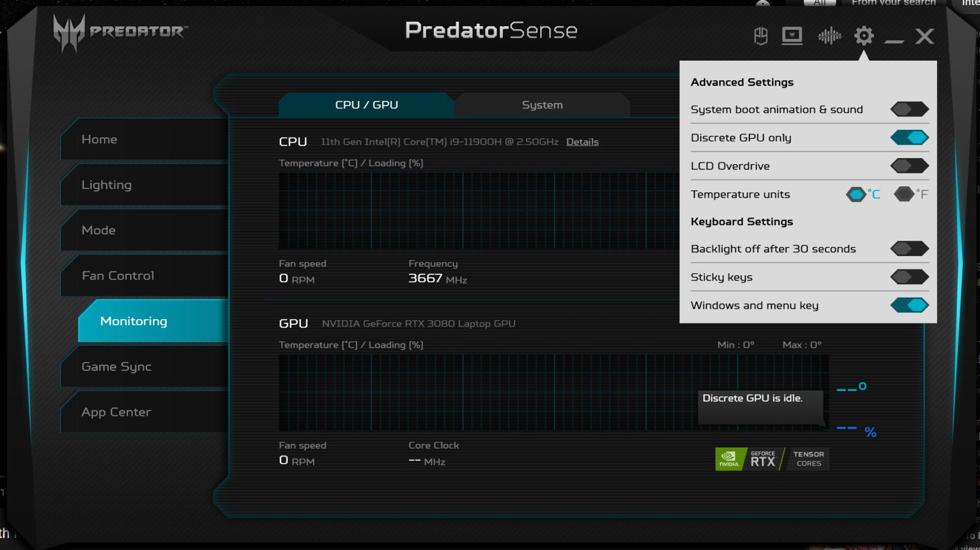Open the sound waveform icon in header
The image size is (980, 550).
(829, 36)
